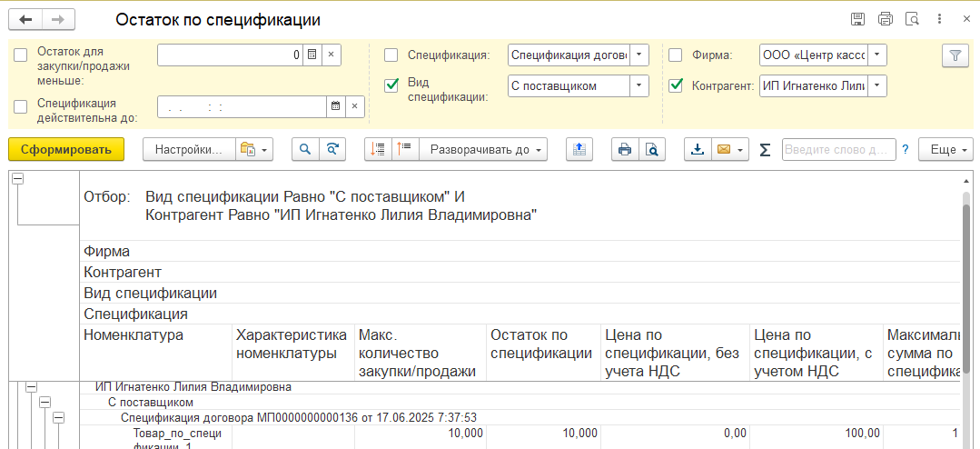The height and width of the screenshot is (449, 980).
Task: Click the search field 'Введите слово'
Action: point(837,150)
